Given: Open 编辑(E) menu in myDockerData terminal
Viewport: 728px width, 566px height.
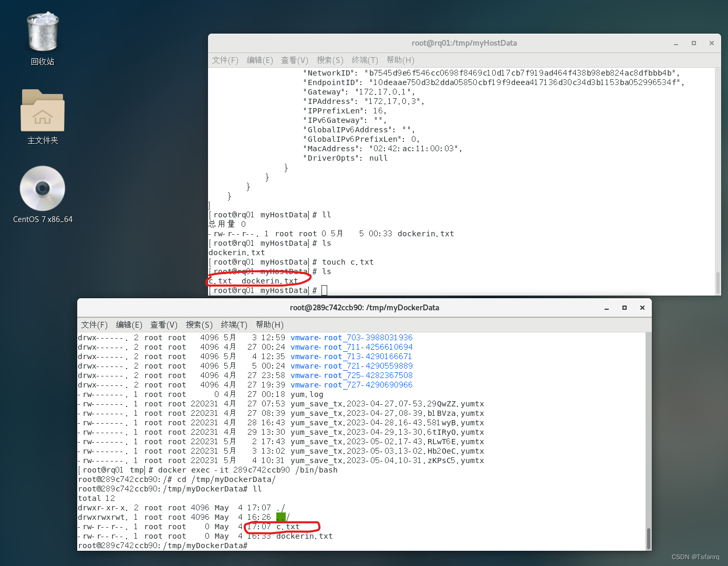Looking at the screenshot, I should pyautogui.click(x=129, y=325).
